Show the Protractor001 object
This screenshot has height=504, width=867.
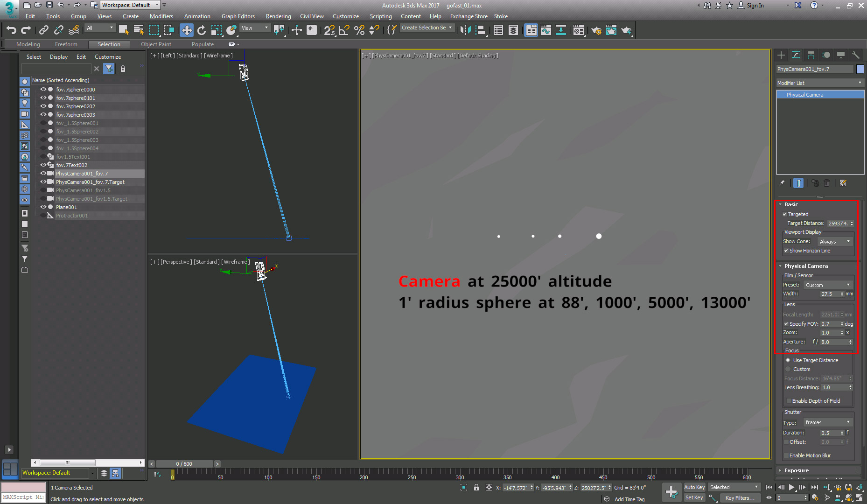point(43,215)
